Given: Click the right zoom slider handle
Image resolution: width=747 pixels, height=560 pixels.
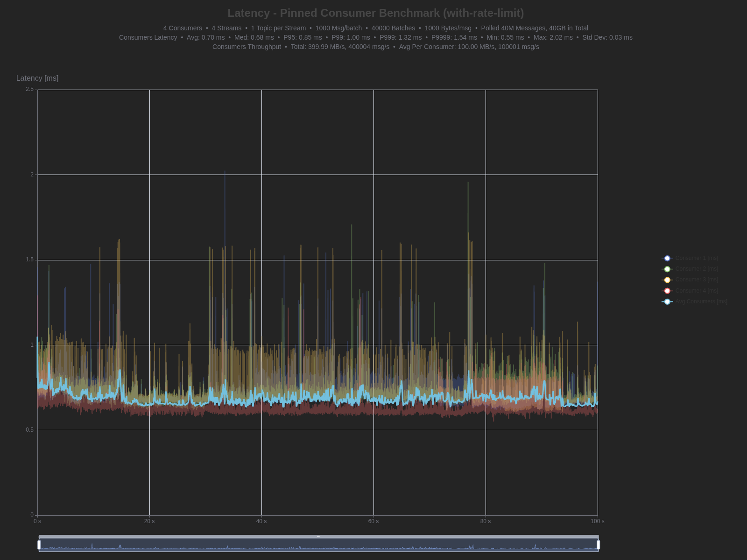Looking at the screenshot, I should pos(598,545).
